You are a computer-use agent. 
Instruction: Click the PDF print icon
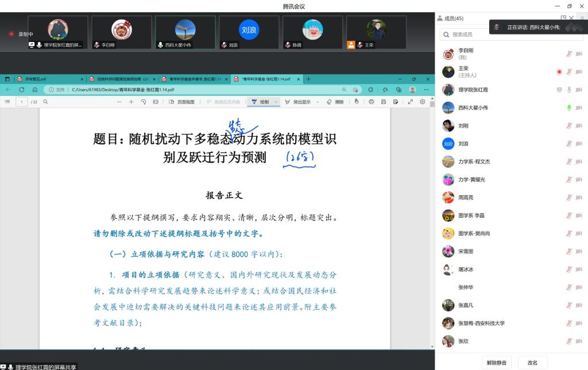point(371,102)
